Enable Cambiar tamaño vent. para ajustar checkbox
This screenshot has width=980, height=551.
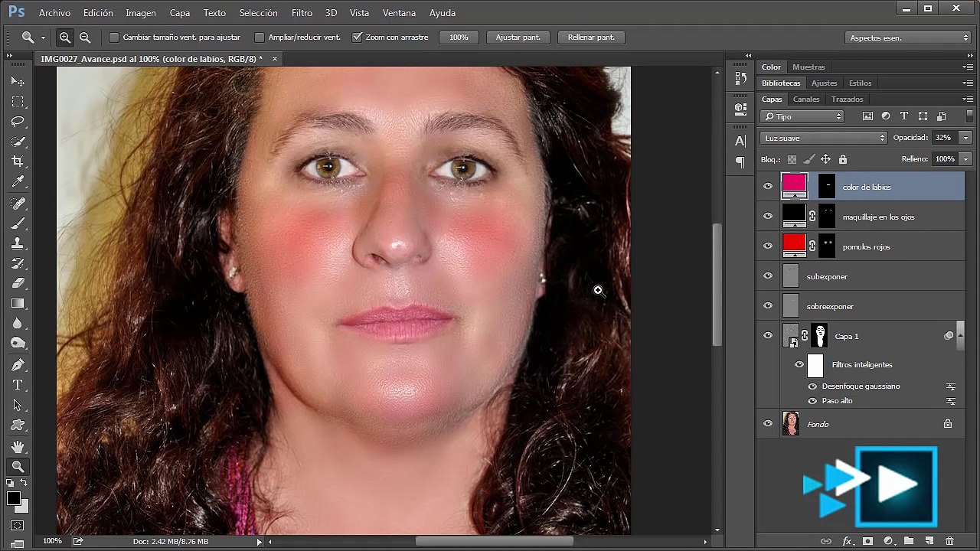(x=114, y=37)
